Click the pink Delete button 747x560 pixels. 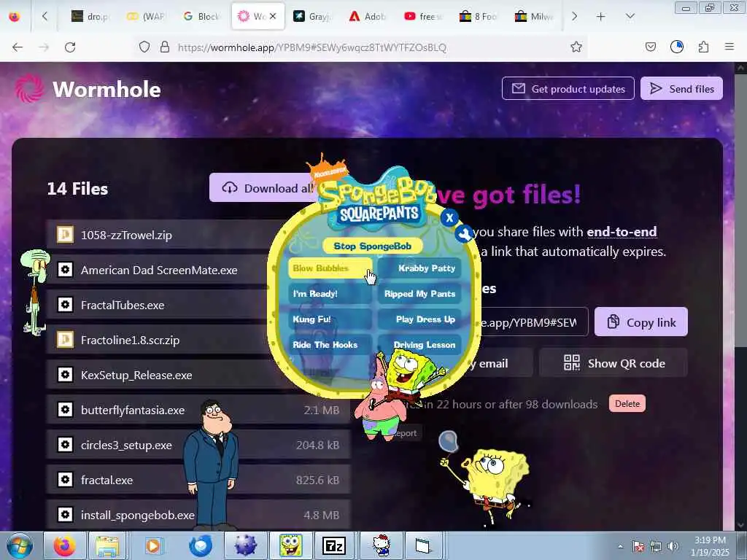click(627, 404)
